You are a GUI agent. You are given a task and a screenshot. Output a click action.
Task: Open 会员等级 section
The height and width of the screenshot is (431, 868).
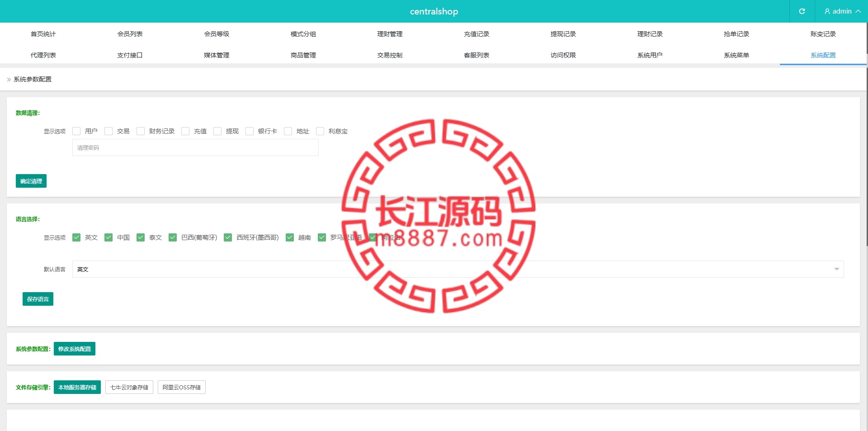[x=217, y=34]
